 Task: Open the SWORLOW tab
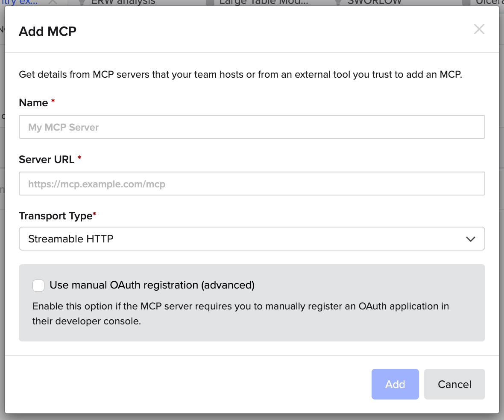click(x=374, y=2)
